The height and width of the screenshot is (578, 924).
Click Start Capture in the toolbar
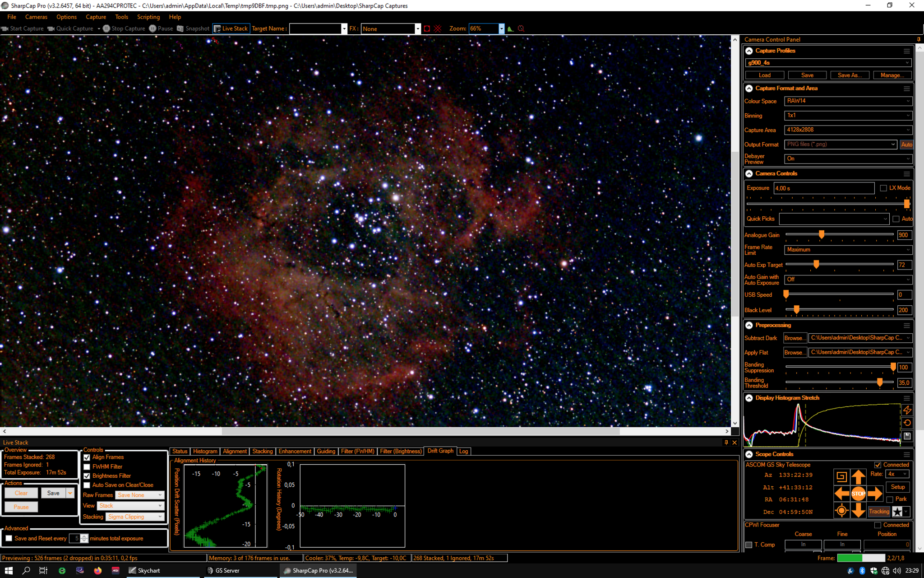coord(23,28)
